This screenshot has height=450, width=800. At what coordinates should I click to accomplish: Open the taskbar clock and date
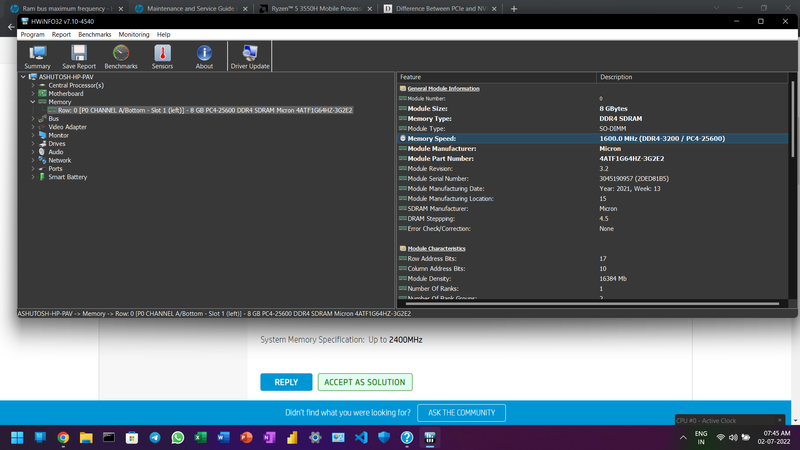coord(774,437)
